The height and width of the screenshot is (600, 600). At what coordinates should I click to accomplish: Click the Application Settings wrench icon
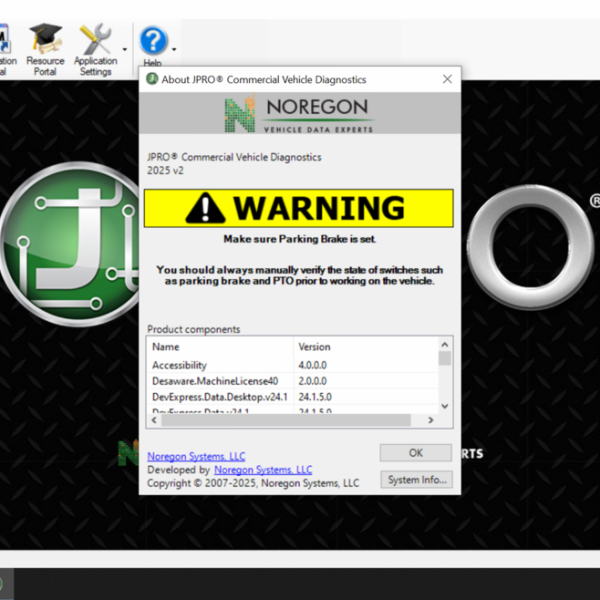pyautogui.click(x=95, y=40)
